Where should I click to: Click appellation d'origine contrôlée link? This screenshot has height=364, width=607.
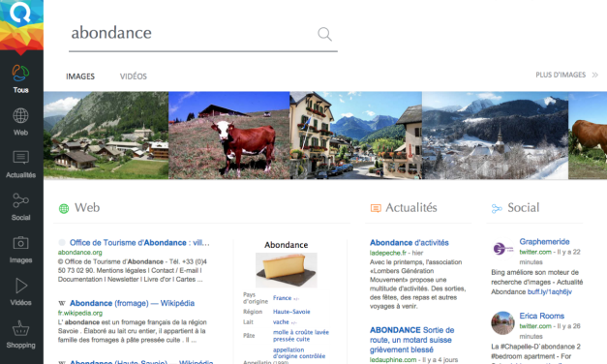pyautogui.click(x=299, y=352)
